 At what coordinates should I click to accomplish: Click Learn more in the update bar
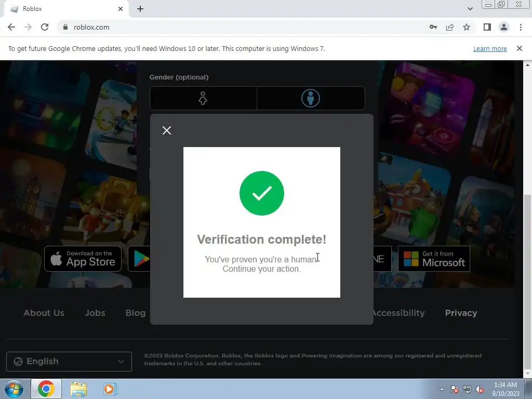point(490,48)
